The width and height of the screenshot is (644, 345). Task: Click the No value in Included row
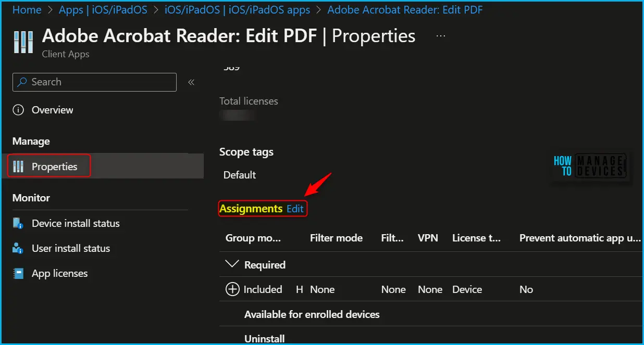point(526,290)
